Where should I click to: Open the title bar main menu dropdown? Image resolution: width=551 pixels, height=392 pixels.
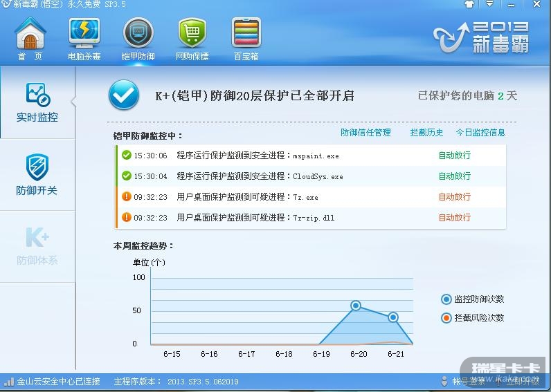tap(489, 4)
